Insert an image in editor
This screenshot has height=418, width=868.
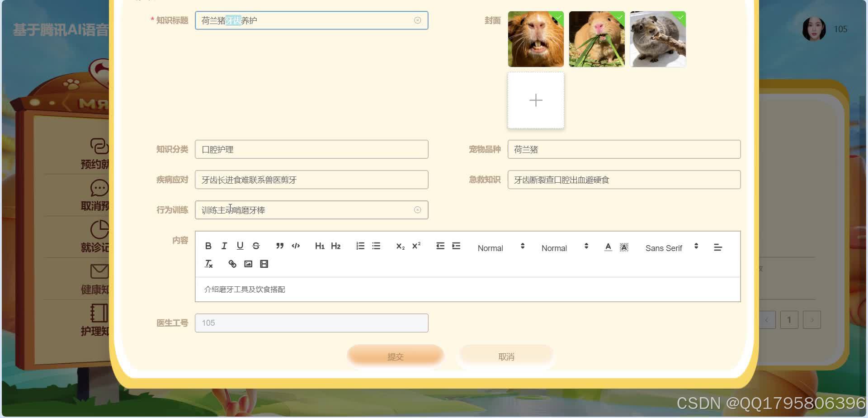(x=248, y=264)
